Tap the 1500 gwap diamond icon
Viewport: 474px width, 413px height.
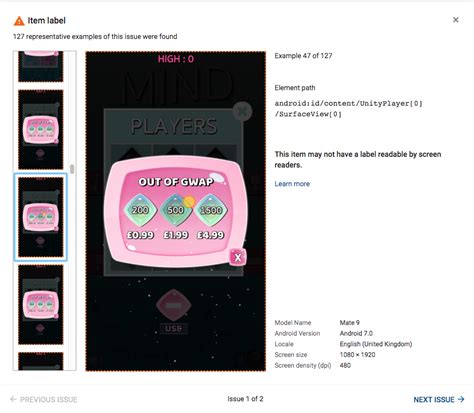pos(211,210)
